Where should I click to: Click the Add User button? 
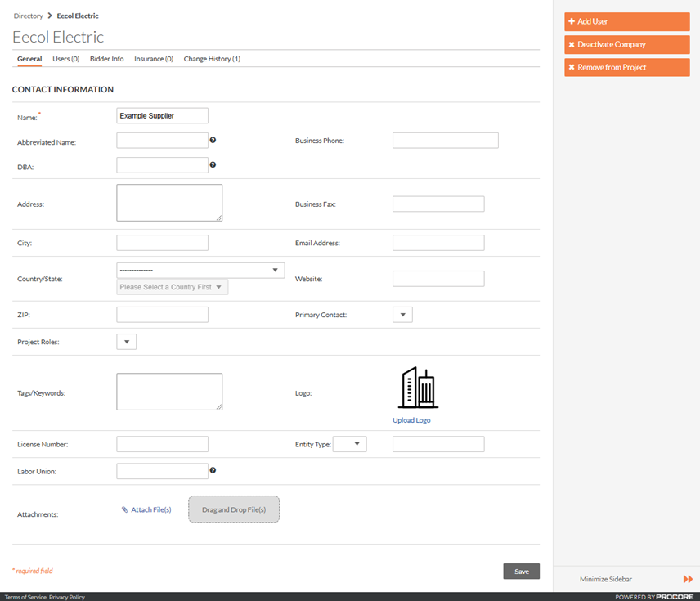point(626,21)
